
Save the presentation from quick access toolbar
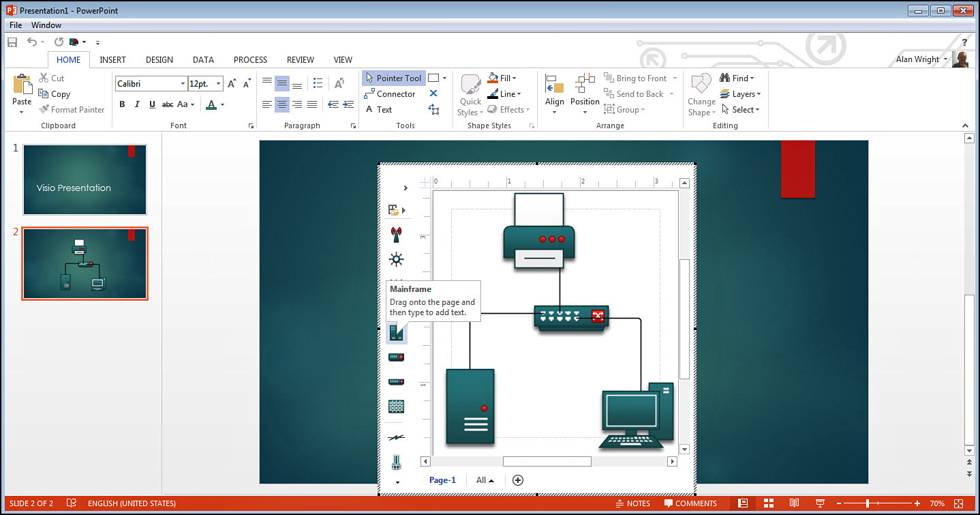[x=12, y=42]
